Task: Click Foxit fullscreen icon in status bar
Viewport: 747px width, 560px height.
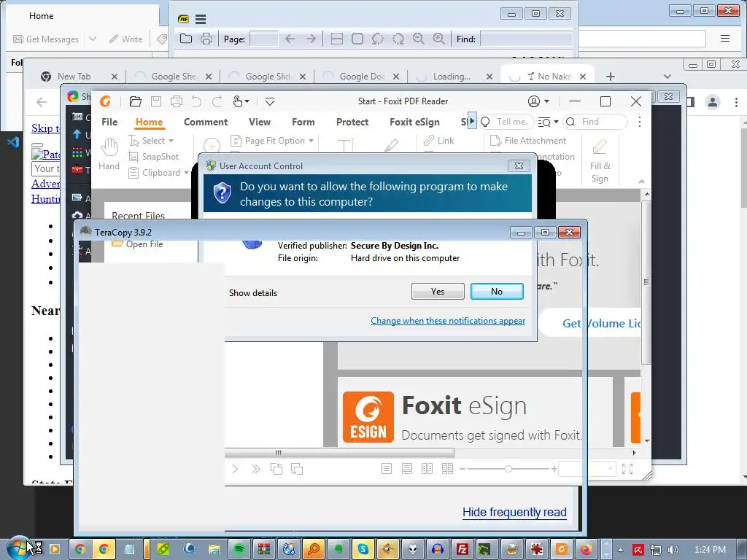Action: click(627, 469)
